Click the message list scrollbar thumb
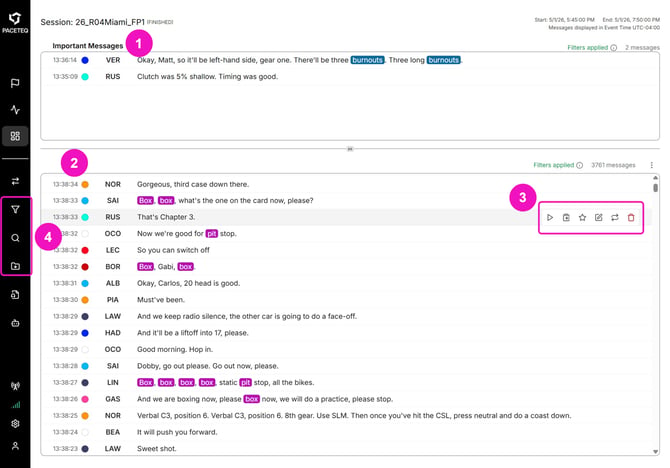 [655, 188]
